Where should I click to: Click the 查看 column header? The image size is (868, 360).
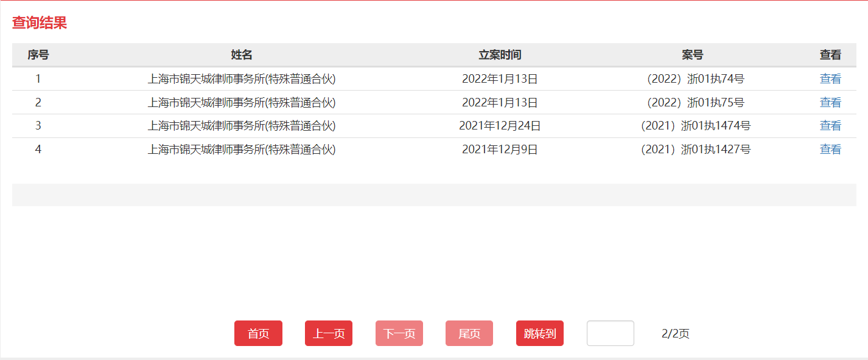pos(830,55)
